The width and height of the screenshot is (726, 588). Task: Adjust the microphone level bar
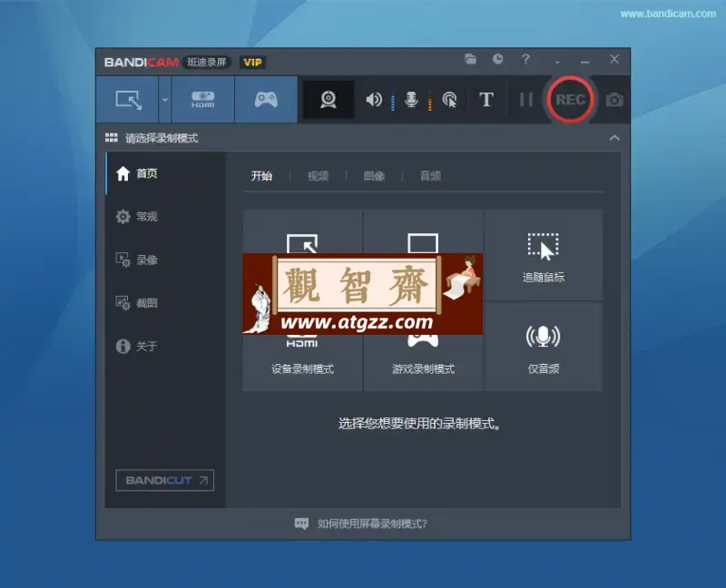[x=429, y=103]
